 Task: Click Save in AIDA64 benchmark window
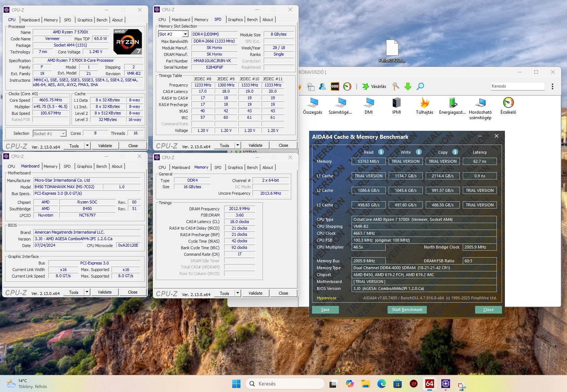point(325,310)
